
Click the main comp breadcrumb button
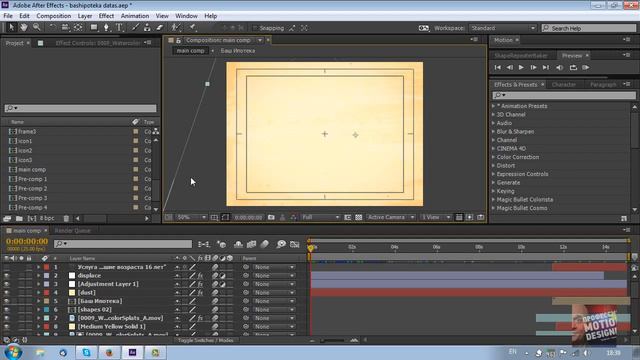coord(191,51)
